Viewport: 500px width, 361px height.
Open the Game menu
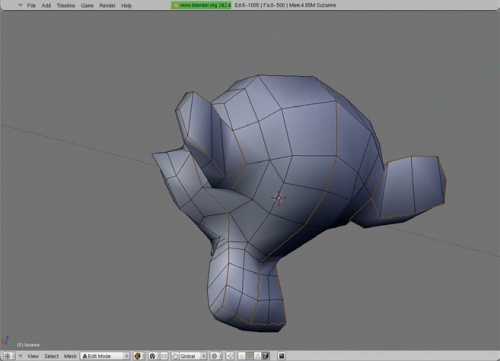click(x=87, y=5)
